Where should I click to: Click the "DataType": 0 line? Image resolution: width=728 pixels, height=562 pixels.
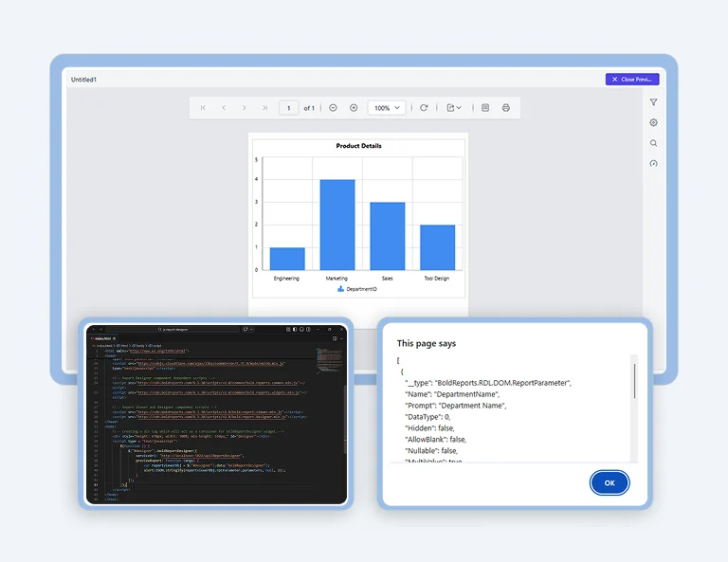point(428,417)
